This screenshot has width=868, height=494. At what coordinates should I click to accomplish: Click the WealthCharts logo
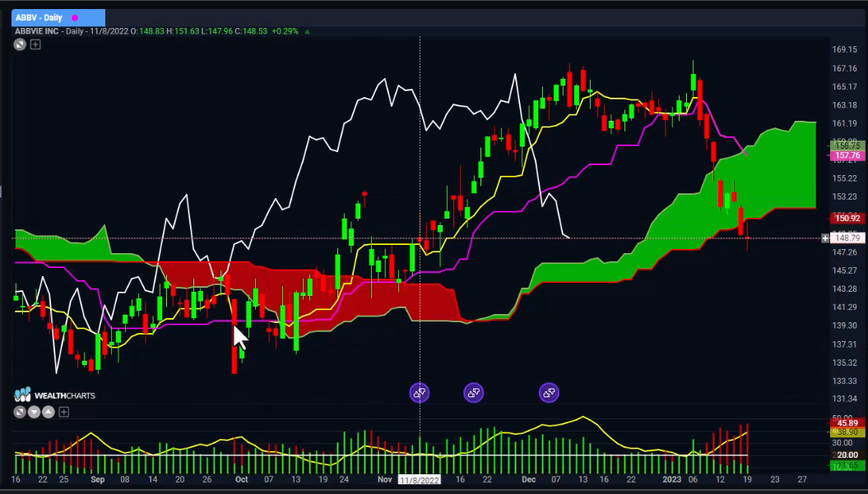[x=55, y=395]
